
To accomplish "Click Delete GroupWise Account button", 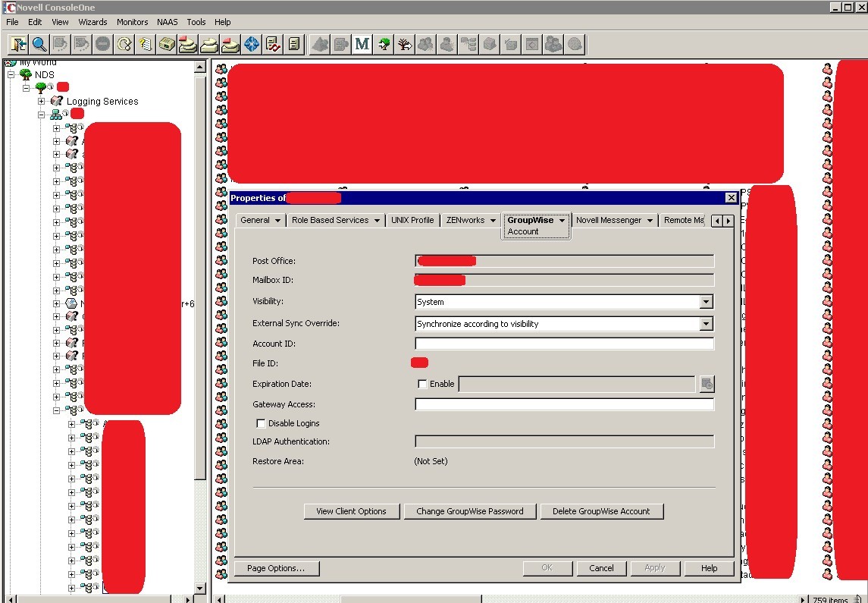I will (601, 511).
